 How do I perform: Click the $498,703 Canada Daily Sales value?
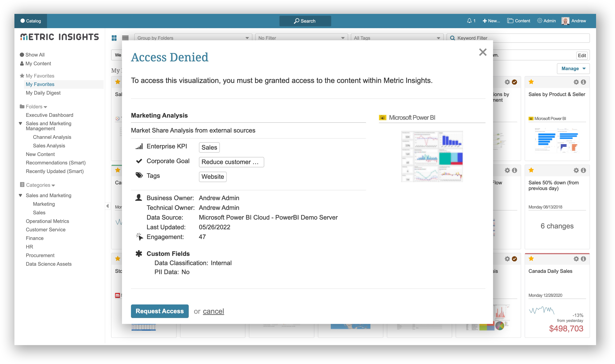566,328
